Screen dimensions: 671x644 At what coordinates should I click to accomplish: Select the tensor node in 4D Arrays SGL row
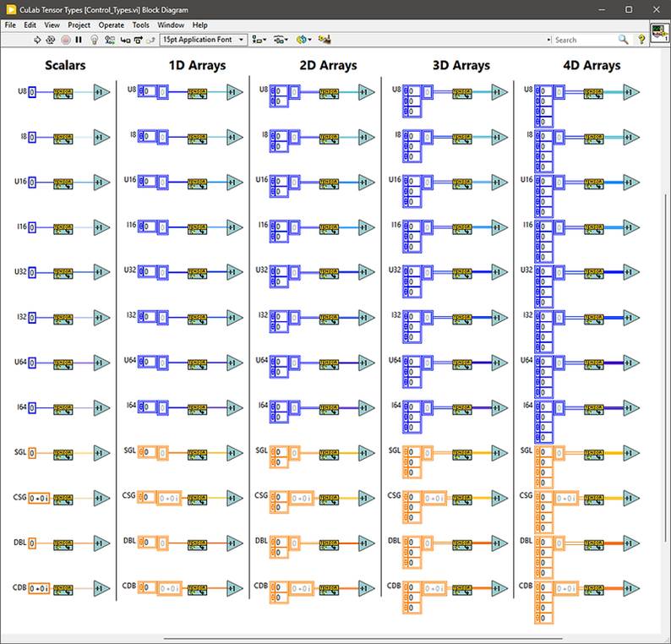pos(594,454)
